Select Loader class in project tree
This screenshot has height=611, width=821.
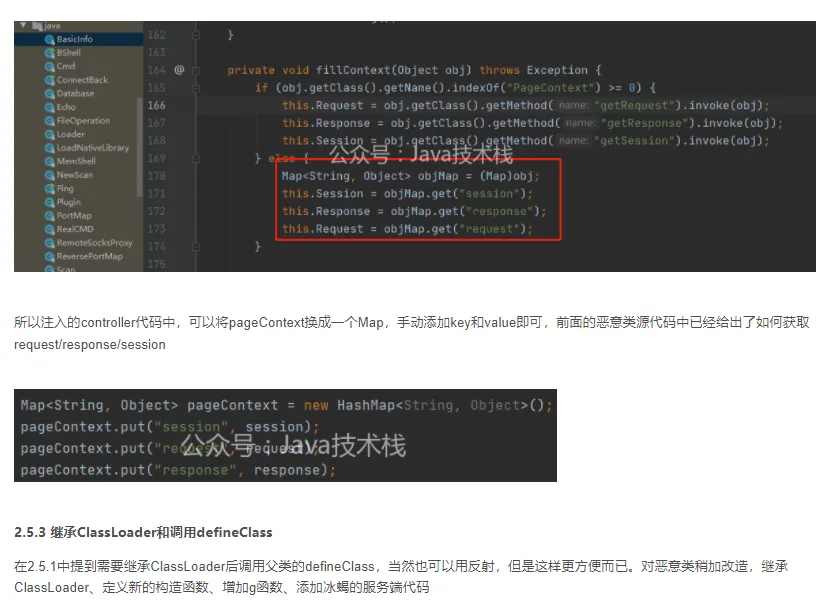[x=70, y=134]
